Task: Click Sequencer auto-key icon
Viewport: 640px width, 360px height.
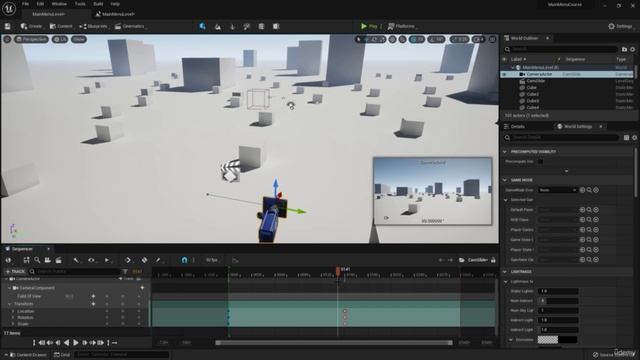Action: [144, 260]
